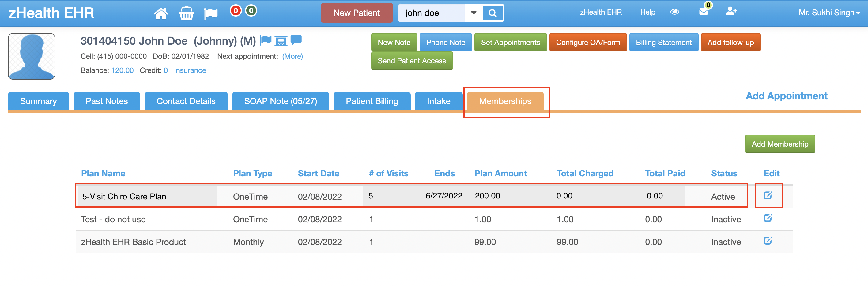Click the 200.00 plan amount cell

487,195
